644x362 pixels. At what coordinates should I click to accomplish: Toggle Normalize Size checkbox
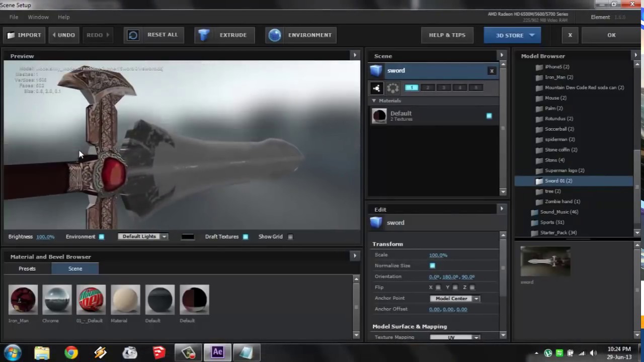point(432,265)
